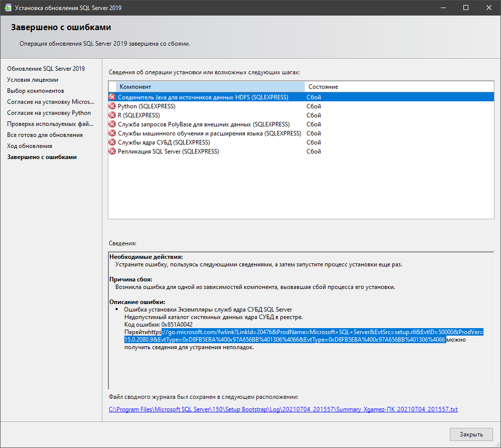
Task: Go to Согласие на установку Micros... step
Action: (x=51, y=102)
